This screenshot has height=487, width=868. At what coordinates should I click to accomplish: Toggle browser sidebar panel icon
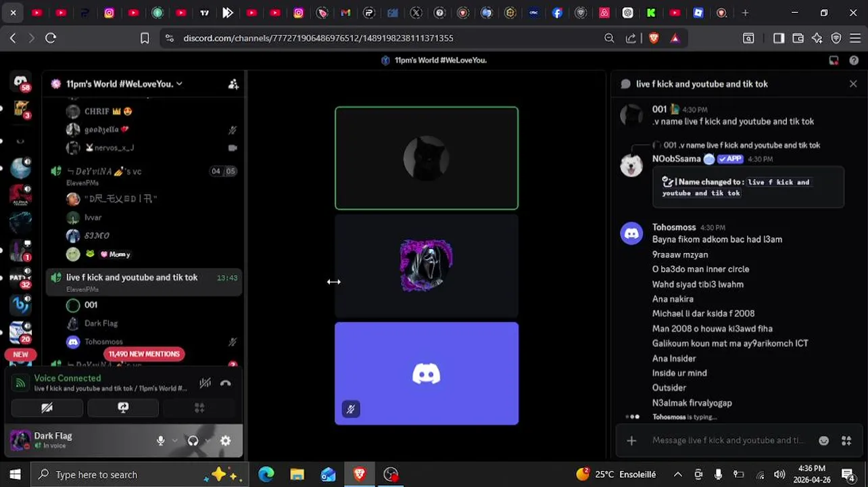(x=779, y=39)
